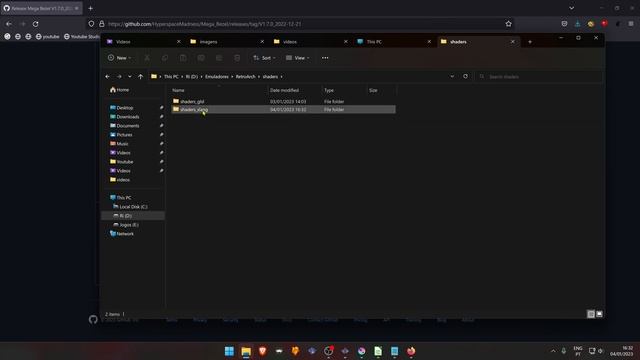Select the shaders Explorer tab

[x=478, y=42]
